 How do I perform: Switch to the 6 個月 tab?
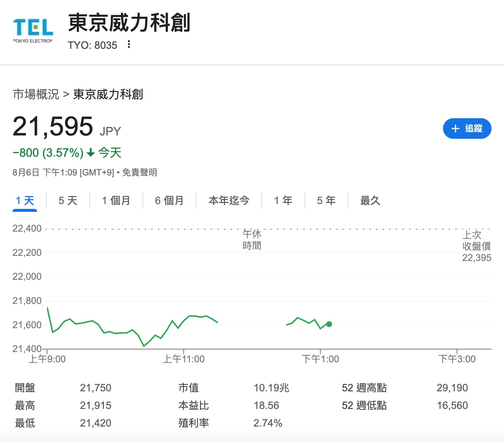pos(169,201)
